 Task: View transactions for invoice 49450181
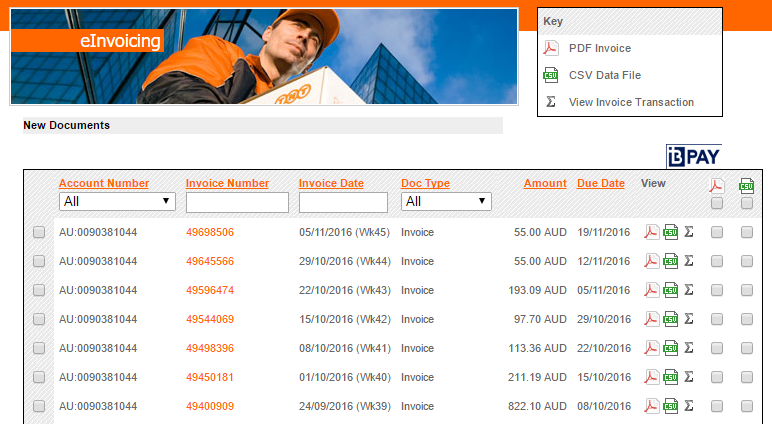point(689,377)
